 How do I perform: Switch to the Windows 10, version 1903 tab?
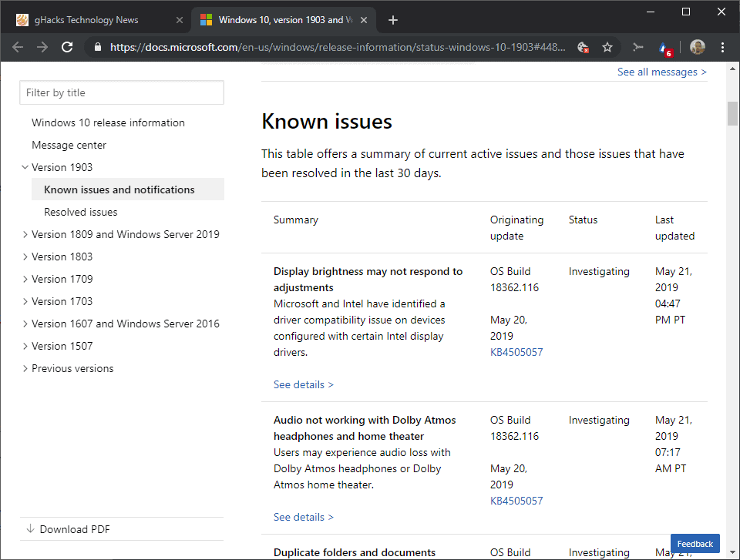coord(283,20)
